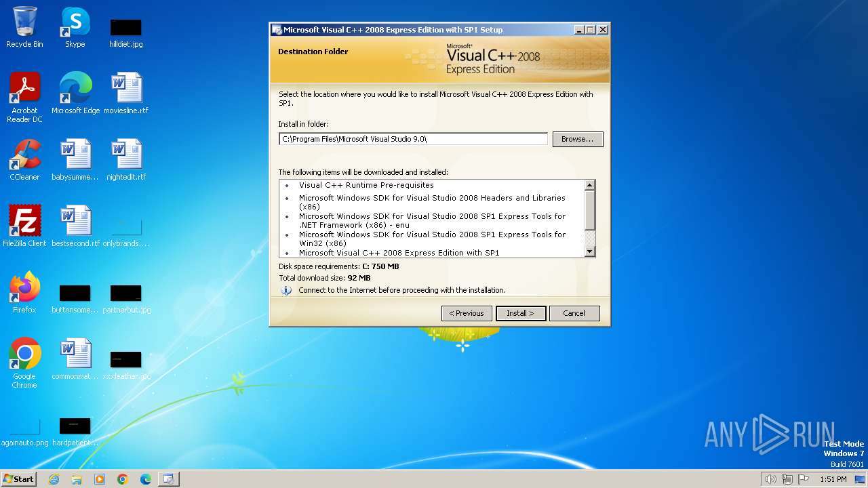Viewport: 868px width, 488px height.
Task: Open Edge from the taskbar
Action: 146,479
